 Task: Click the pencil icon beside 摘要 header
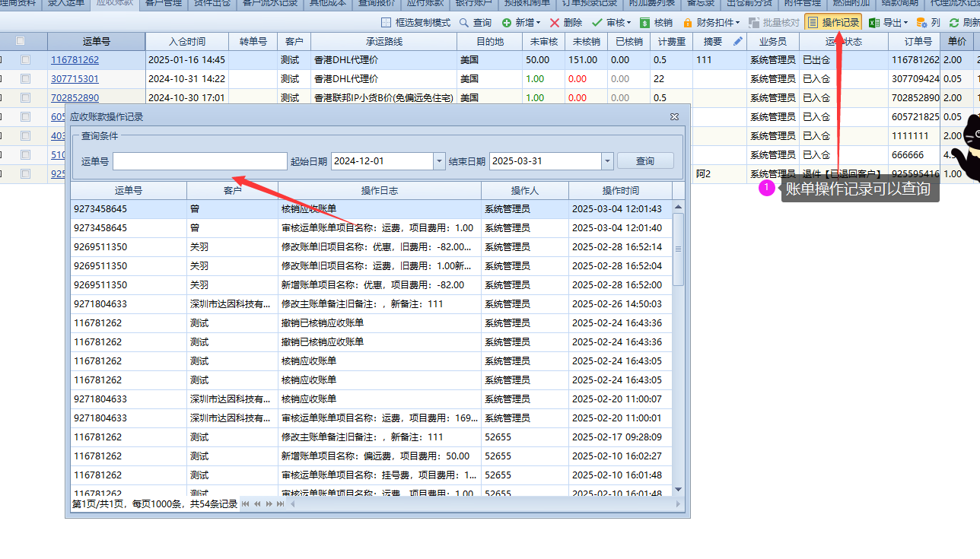tap(737, 42)
